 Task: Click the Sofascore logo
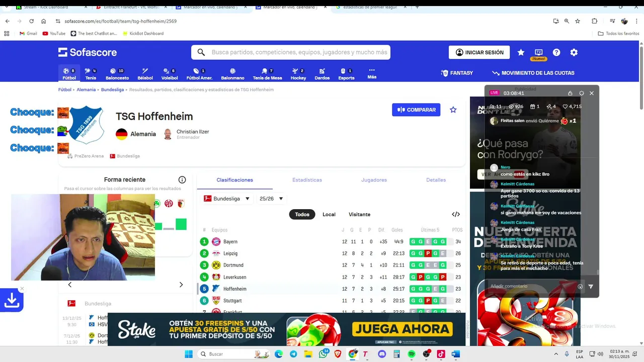(x=87, y=52)
